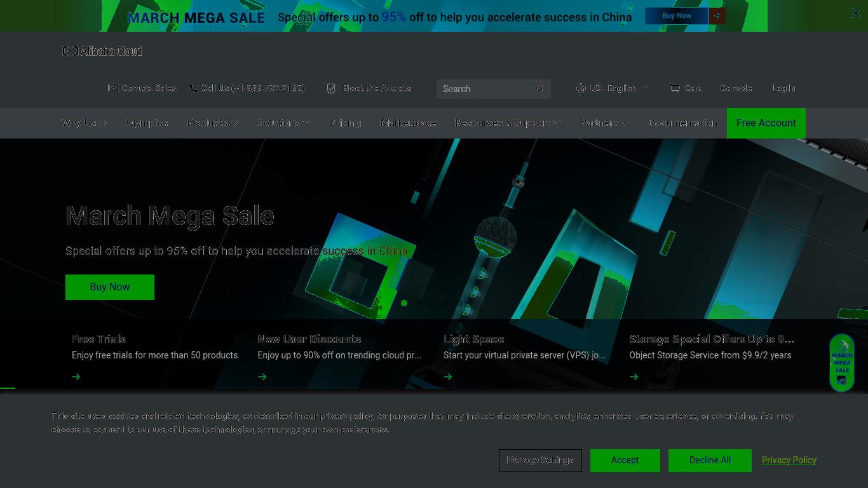Click the Log In link
Screen dimensions: 868x488
coord(784,88)
